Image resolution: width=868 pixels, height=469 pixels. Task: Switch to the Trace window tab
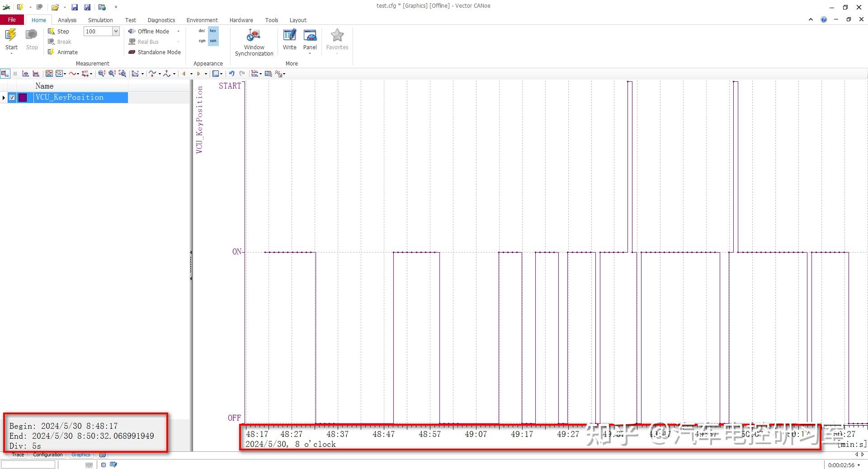tap(18, 455)
